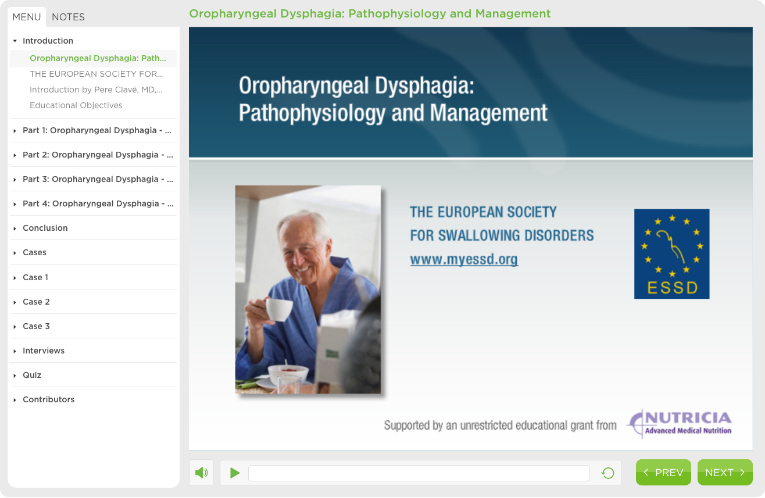Go back with the PREV button
This screenshot has width=765, height=498.
coord(663,472)
